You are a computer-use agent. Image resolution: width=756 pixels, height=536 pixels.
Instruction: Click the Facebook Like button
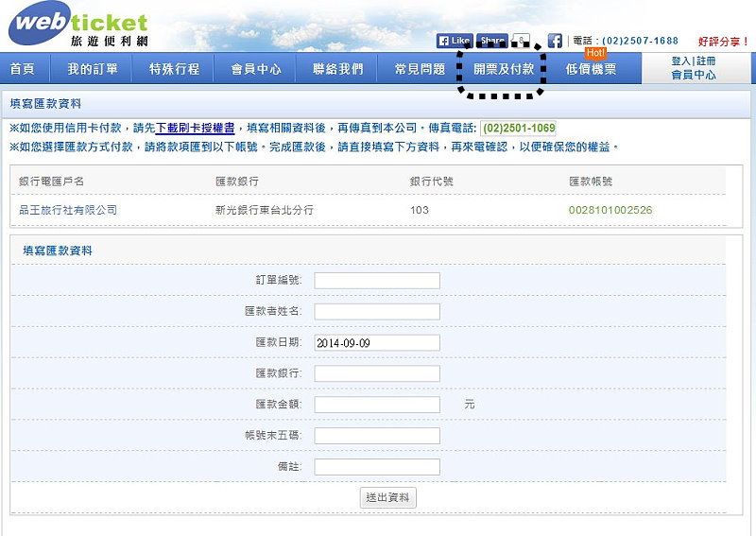coord(455,41)
